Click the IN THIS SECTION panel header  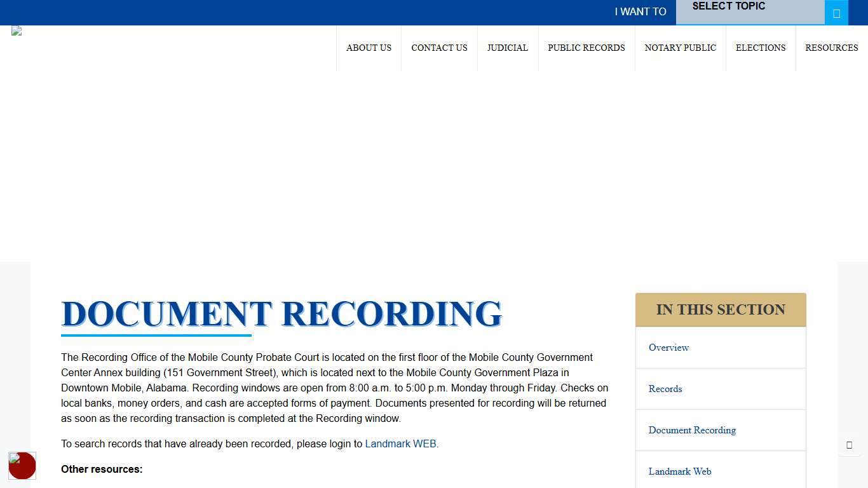720,309
